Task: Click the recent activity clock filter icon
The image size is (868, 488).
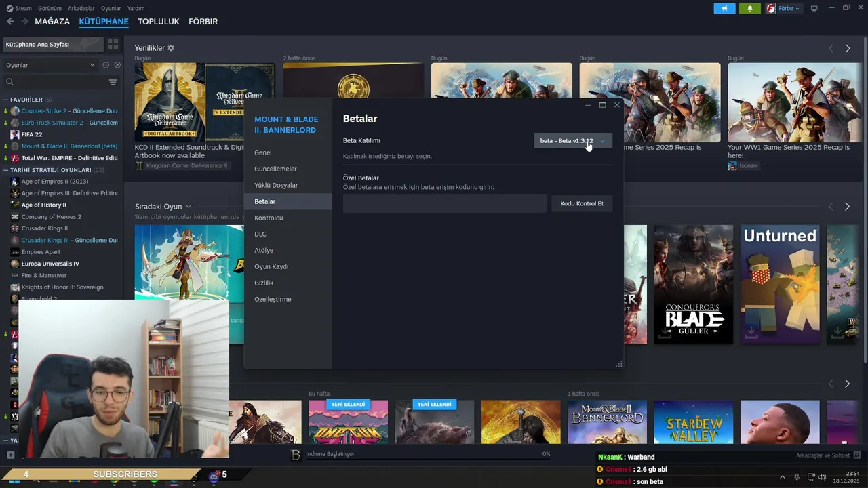Action: tap(106, 65)
